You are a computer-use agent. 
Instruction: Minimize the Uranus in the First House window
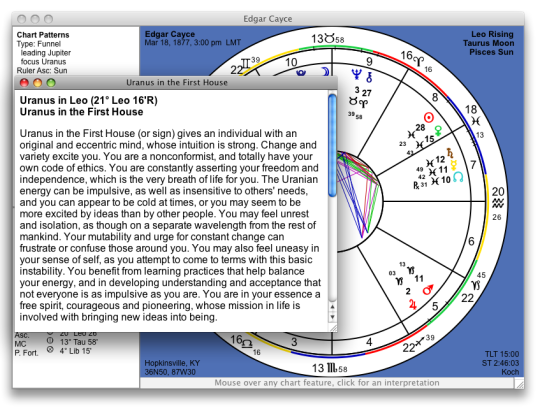coord(38,83)
